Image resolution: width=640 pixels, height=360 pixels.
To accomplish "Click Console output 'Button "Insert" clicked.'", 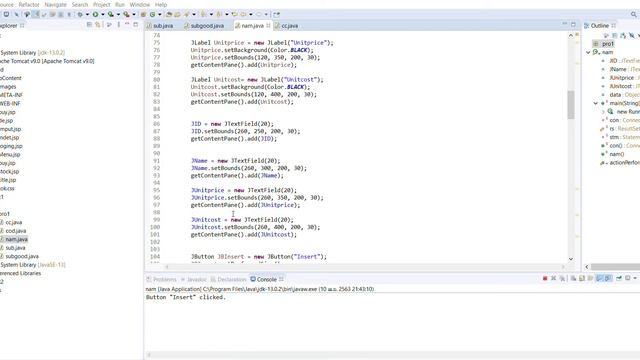I will (x=186, y=297).
